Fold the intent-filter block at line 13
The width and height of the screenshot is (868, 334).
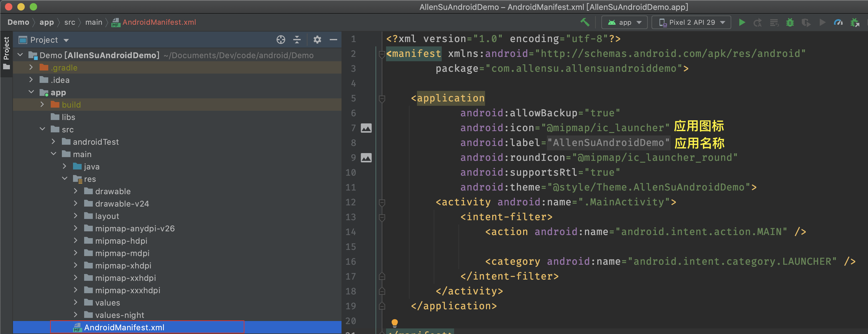point(382,217)
